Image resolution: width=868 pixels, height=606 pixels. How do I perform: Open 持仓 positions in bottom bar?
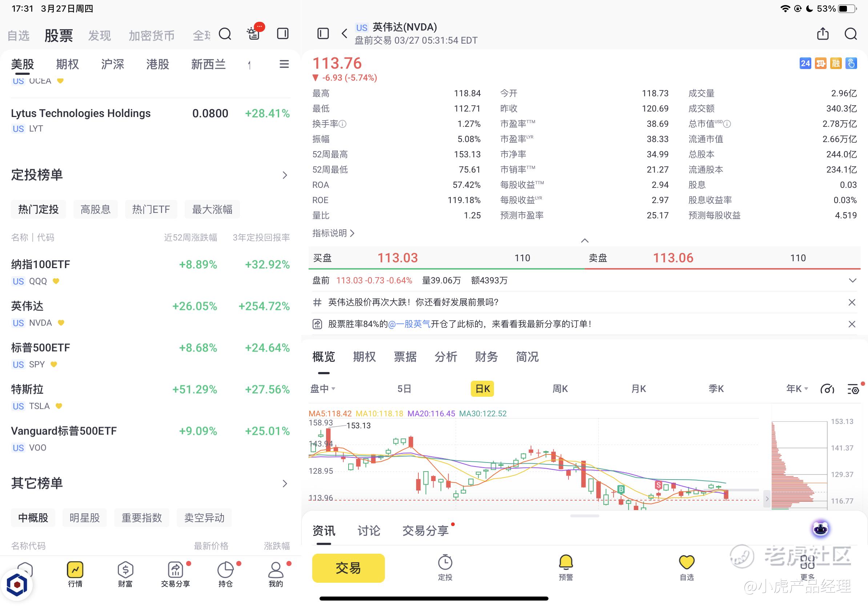(226, 574)
